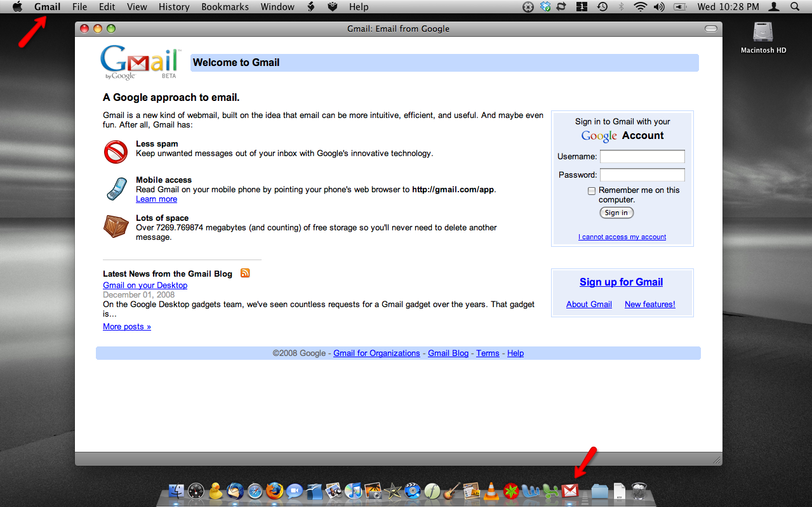812x507 pixels.
Task: Open the Apple menu
Action: [18, 6]
